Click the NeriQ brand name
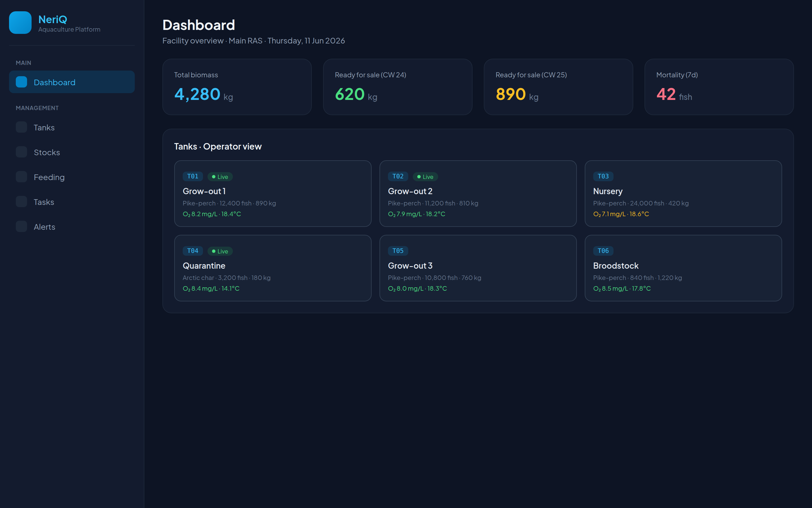The image size is (812, 508). (x=53, y=19)
